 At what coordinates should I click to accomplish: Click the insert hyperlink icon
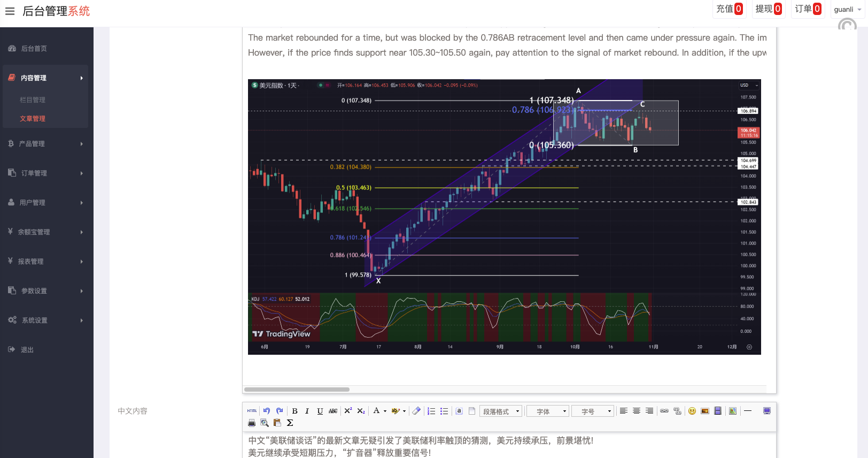tap(664, 411)
